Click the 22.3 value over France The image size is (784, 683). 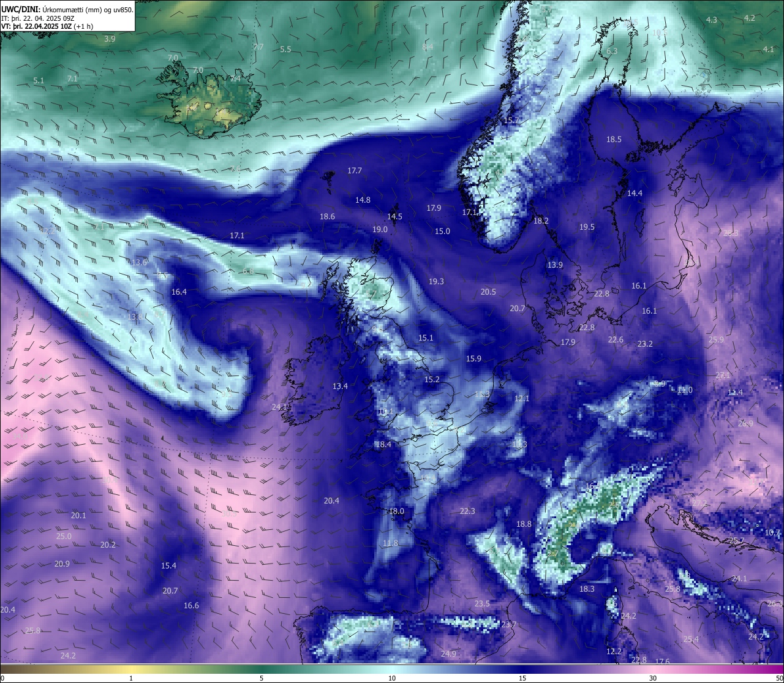[x=467, y=511]
